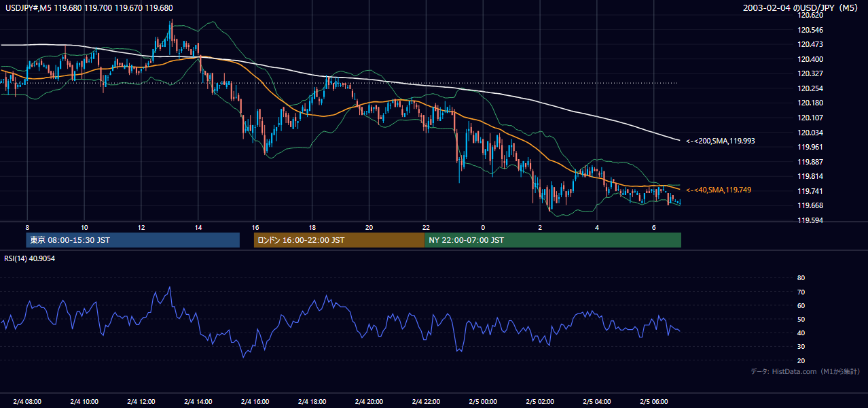868x408 pixels.
Task: Click hour tick 0 under price chart
Action: point(483,227)
